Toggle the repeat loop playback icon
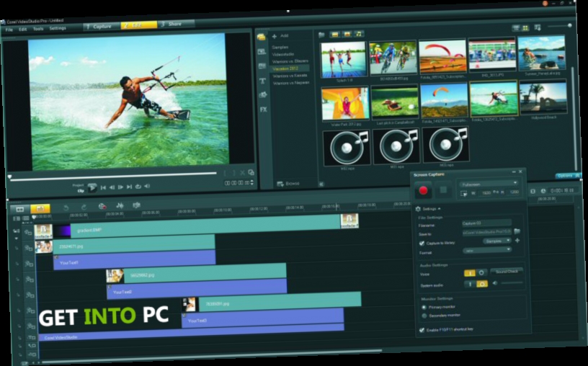 [138, 187]
